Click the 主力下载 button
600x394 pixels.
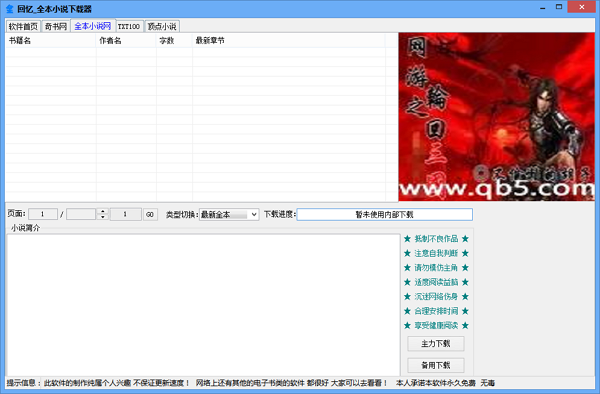coord(436,344)
